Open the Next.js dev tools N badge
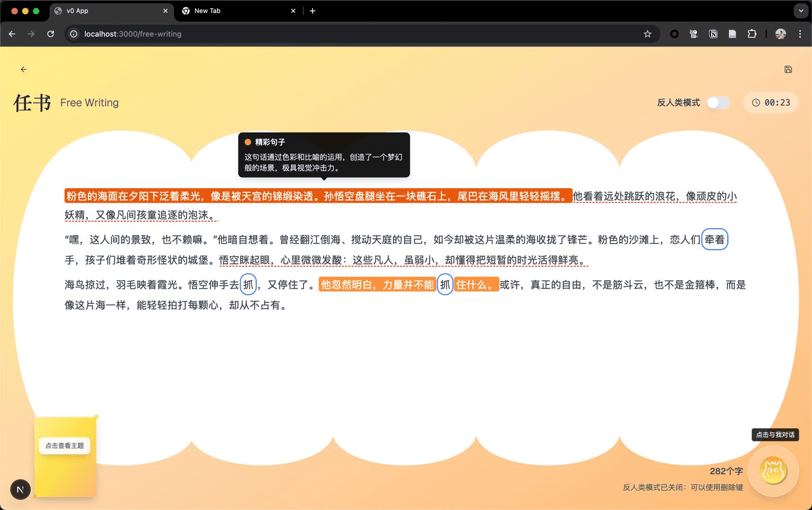This screenshot has width=812, height=510. (20, 490)
